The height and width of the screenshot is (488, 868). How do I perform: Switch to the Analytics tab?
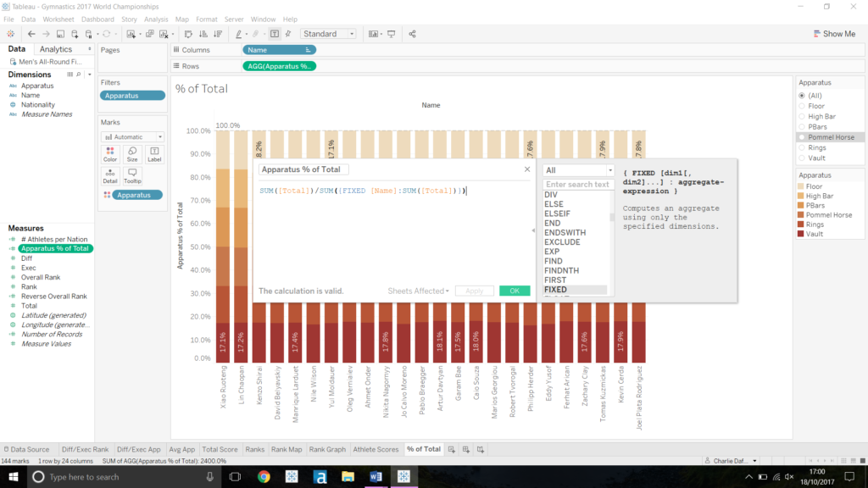coord(56,49)
